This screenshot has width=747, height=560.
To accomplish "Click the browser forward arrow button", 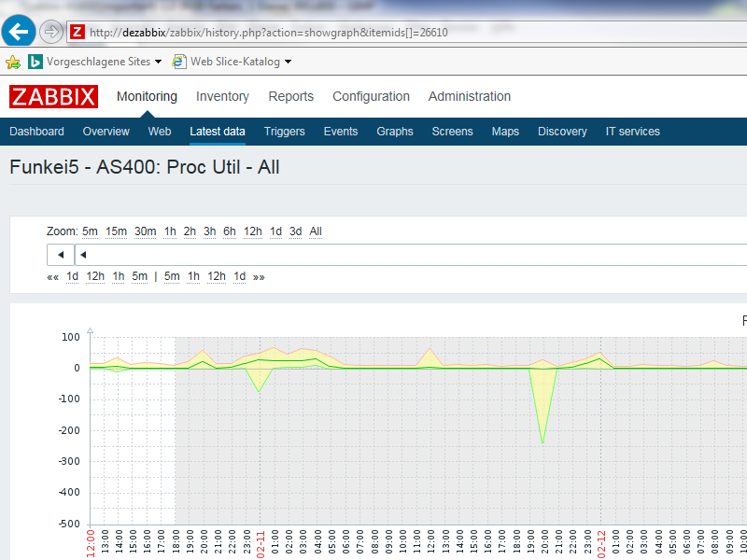I will point(50,33).
